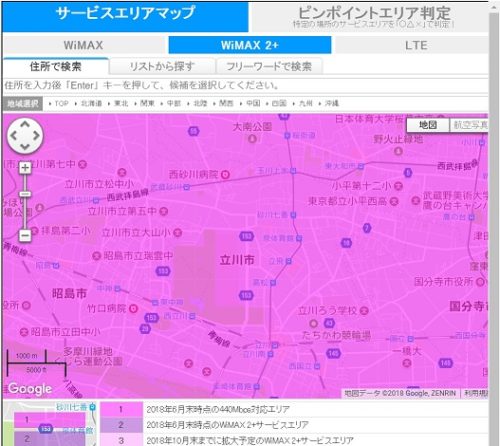Pan map down with bottom arrow
The height and width of the screenshot is (446, 500).
click(25, 147)
